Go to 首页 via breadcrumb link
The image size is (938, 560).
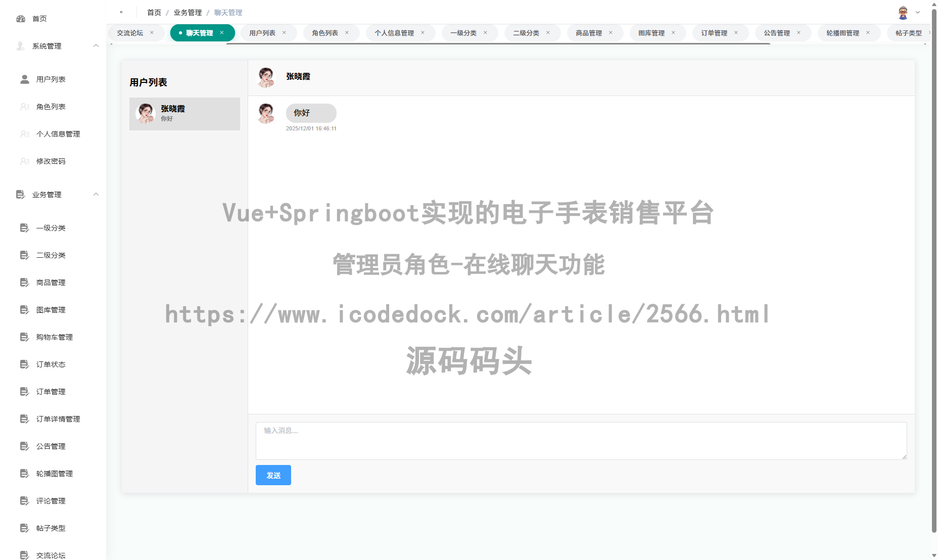pyautogui.click(x=154, y=13)
